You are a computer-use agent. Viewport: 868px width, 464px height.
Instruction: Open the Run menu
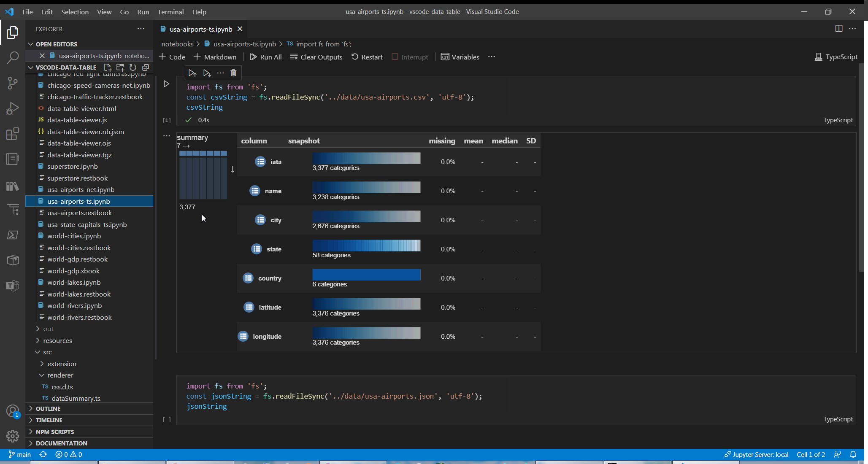[143, 11]
